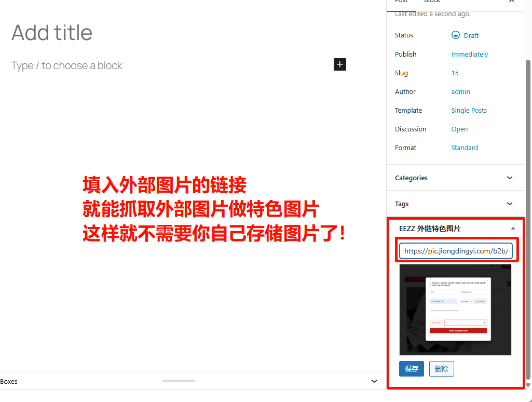Image resolution: width=532 pixels, height=402 pixels.
Task: Change publish time from Immediately
Action: pyautogui.click(x=469, y=54)
